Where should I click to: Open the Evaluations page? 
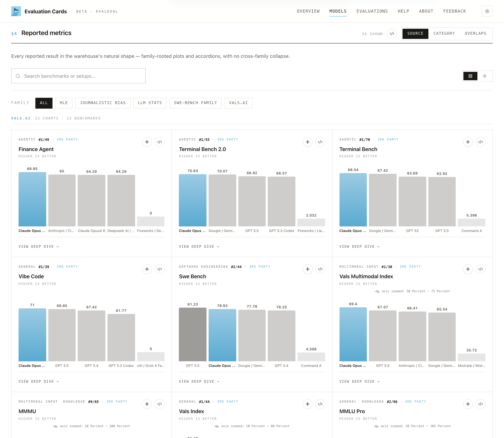(372, 11)
